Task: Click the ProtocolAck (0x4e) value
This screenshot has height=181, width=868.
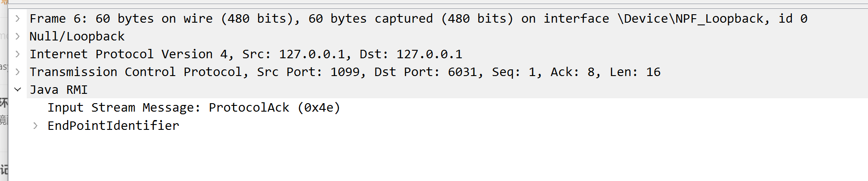Action: tap(274, 108)
